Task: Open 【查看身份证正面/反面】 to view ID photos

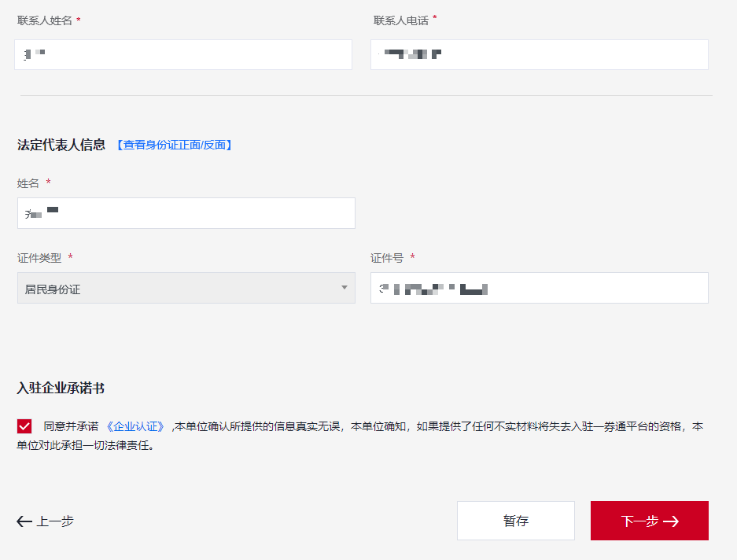Action: 174,145
